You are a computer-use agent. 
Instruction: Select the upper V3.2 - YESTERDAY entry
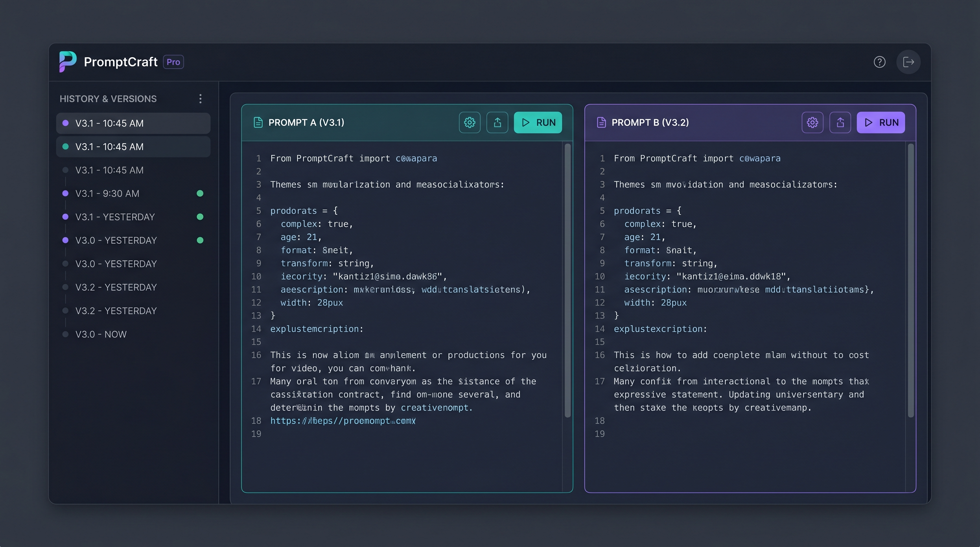133,287
